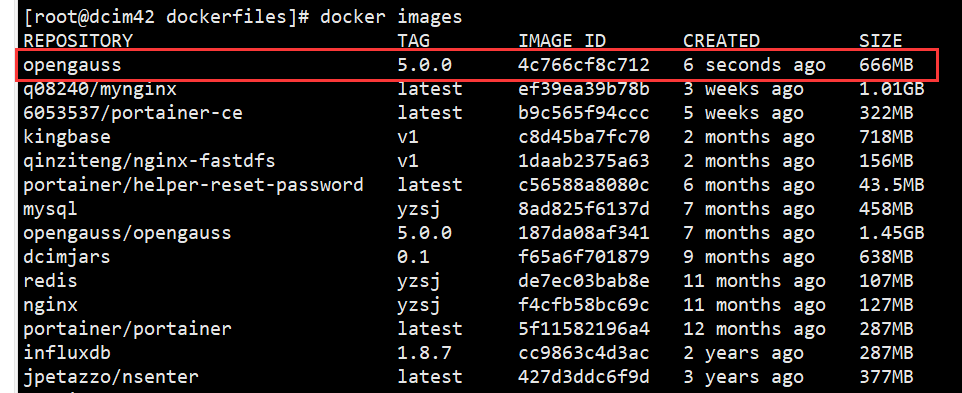Click the opengauss repository name in highlighted row
The width and height of the screenshot is (962, 393).
72,65
